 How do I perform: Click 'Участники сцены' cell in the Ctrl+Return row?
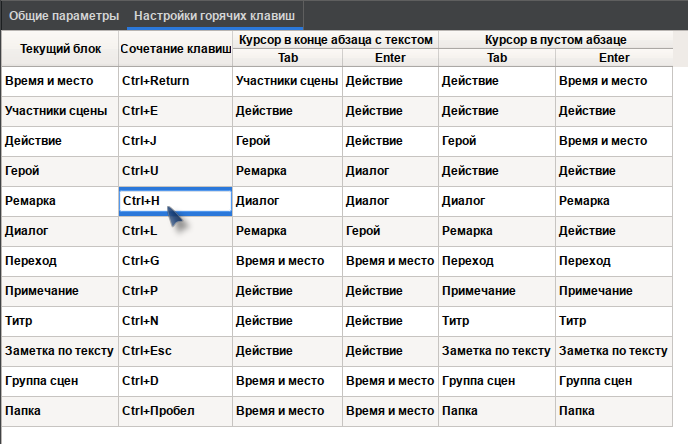pos(287,81)
